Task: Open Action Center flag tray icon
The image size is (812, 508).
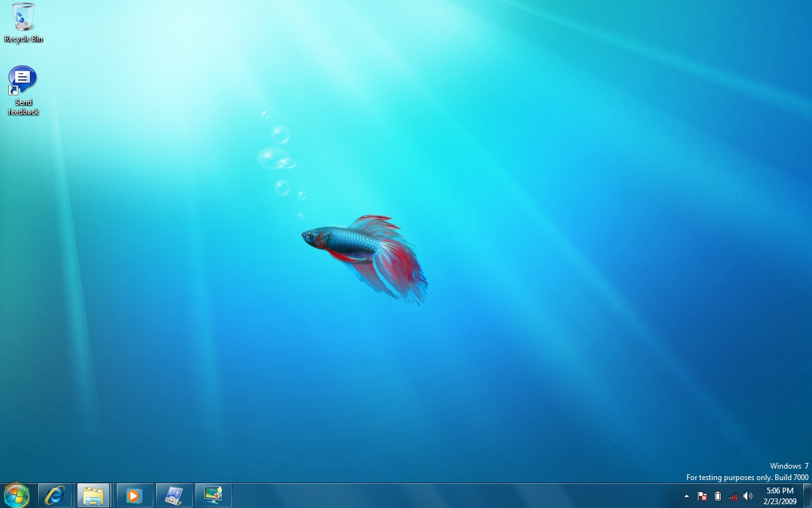Action: pos(702,496)
